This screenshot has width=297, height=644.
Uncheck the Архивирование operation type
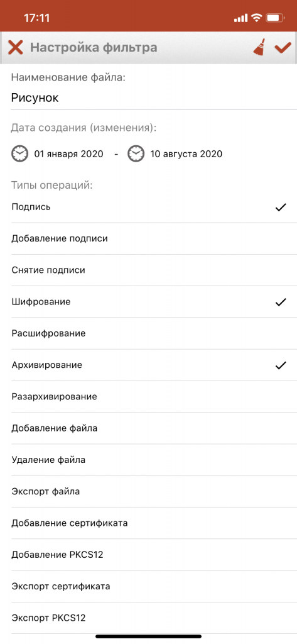(x=148, y=365)
